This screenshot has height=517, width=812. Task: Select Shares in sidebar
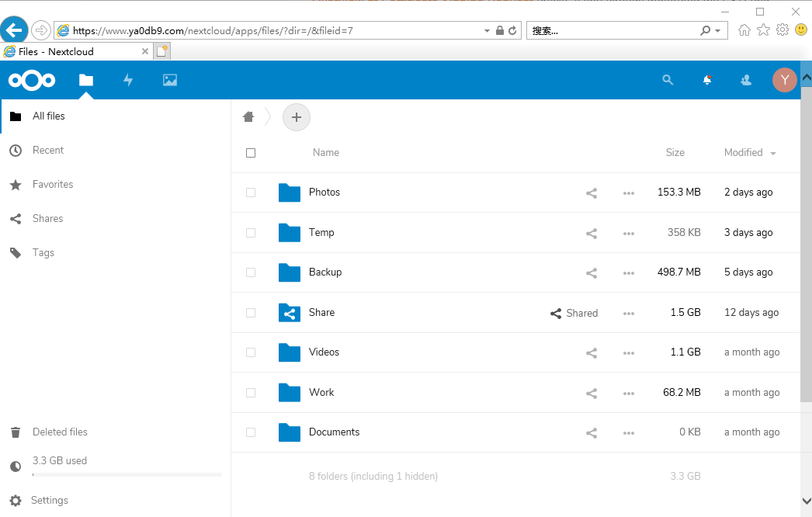[x=115, y=219]
